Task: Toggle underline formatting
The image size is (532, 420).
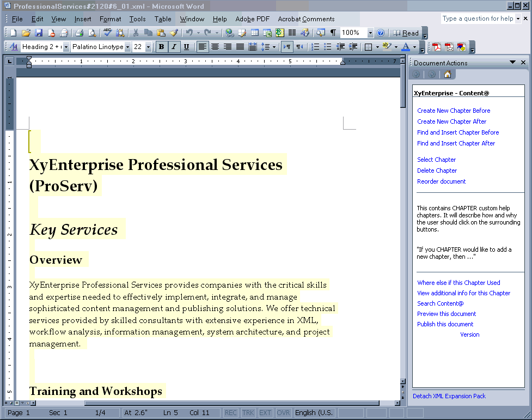Action: (186, 47)
